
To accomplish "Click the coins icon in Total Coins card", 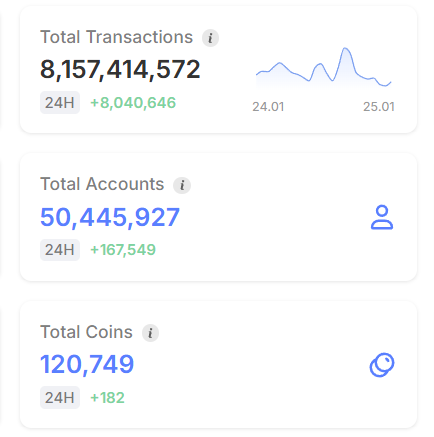I will point(382,365).
